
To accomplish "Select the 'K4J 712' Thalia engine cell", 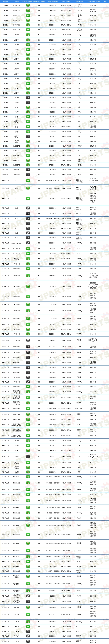I will (93, 627).
